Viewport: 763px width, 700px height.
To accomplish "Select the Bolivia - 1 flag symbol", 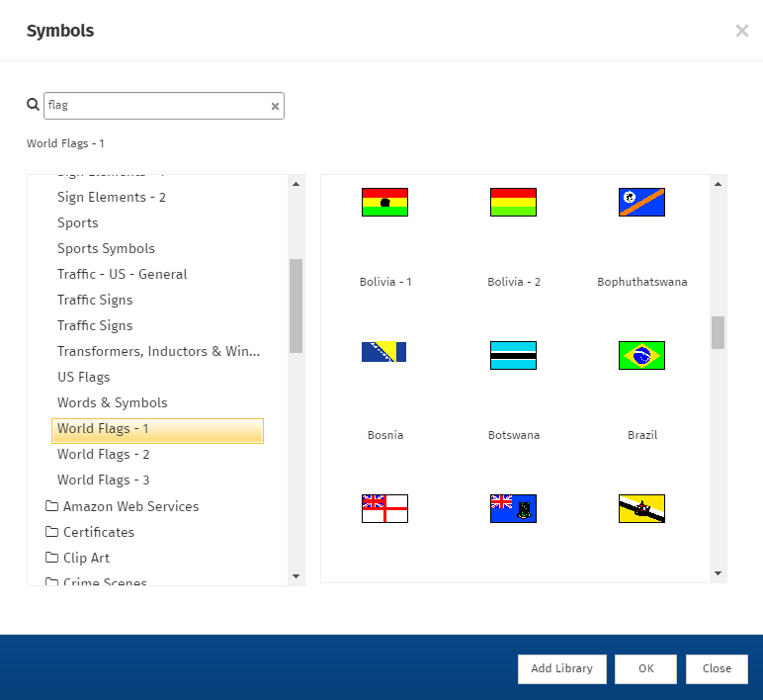I will pos(384,203).
